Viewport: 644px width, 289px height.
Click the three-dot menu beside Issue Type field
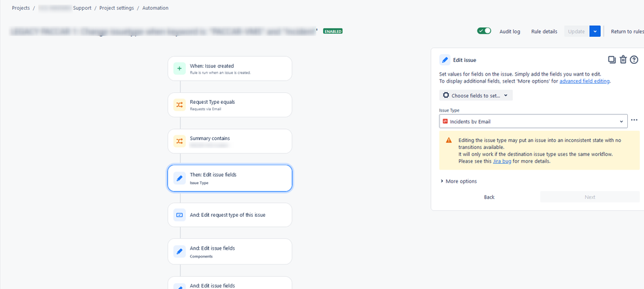click(x=634, y=121)
